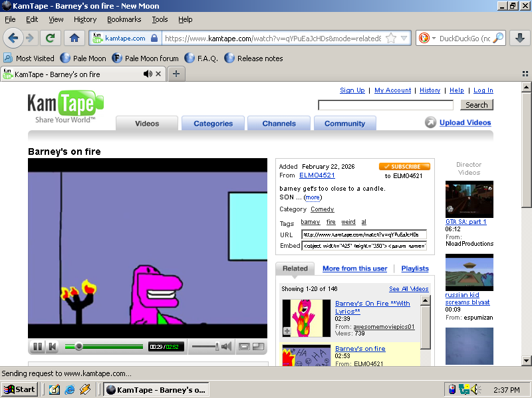Image resolution: width=532 pixels, height=398 pixels.
Task: Toggle the player's normal size view icon
Action: 244,346
